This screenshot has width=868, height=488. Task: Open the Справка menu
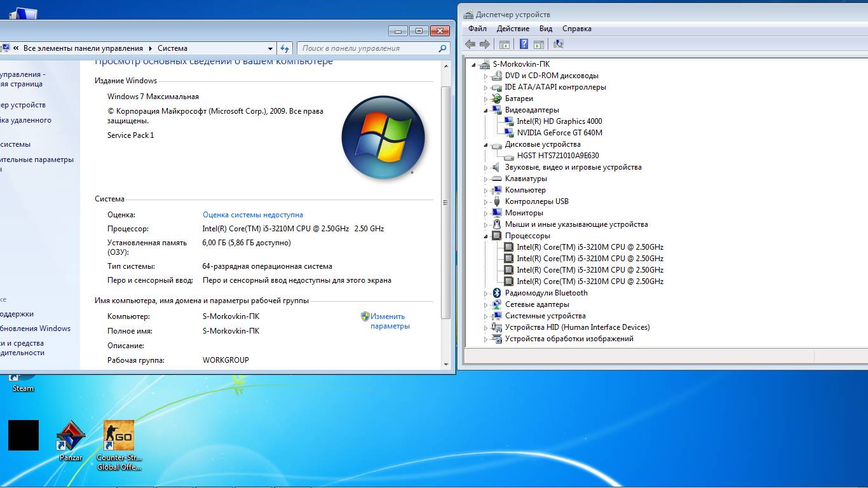(x=577, y=29)
